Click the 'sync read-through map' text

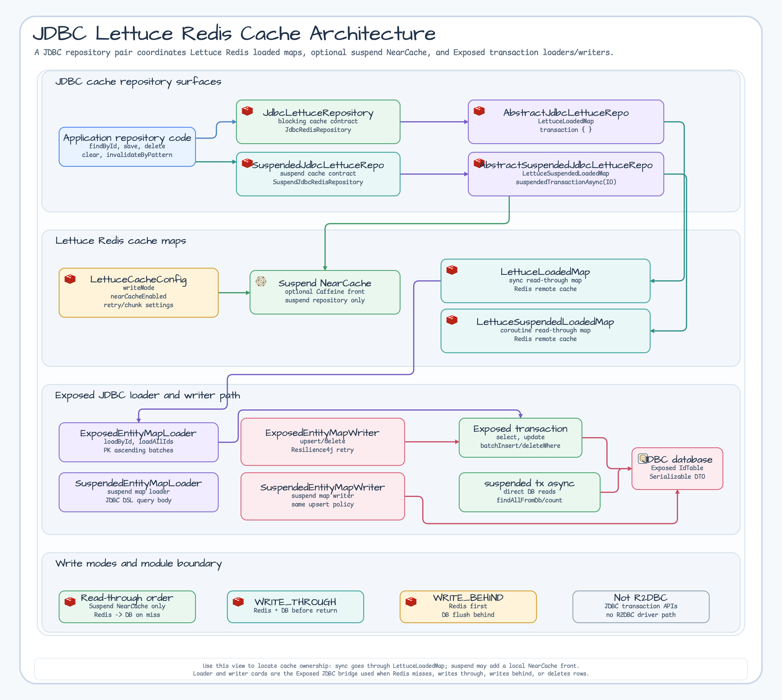[545, 280]
